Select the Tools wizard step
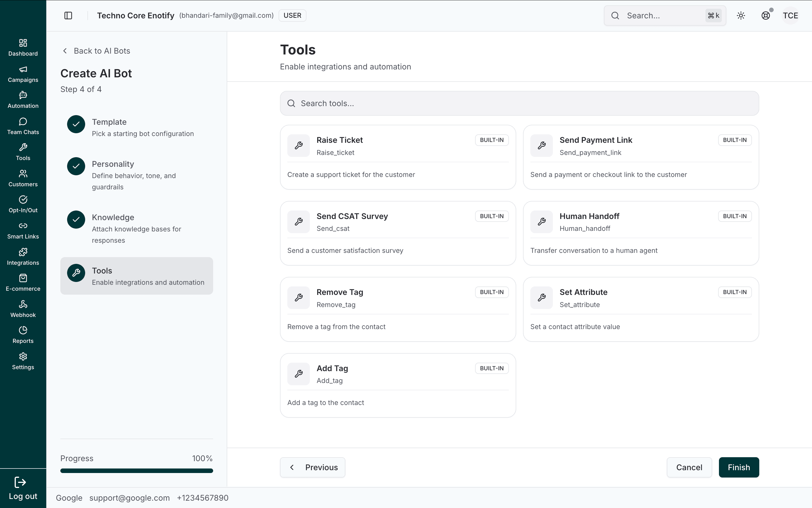 pos(136,276)
